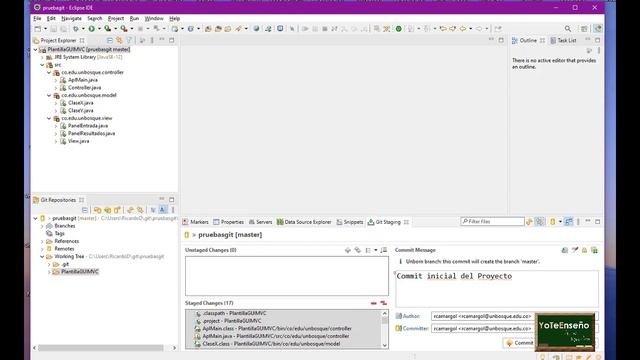This screenshot has width=640, height=360.
Task: Collapse co.edu.unbosque.model package
Action: pyautogui.click(x=49, y=95)
